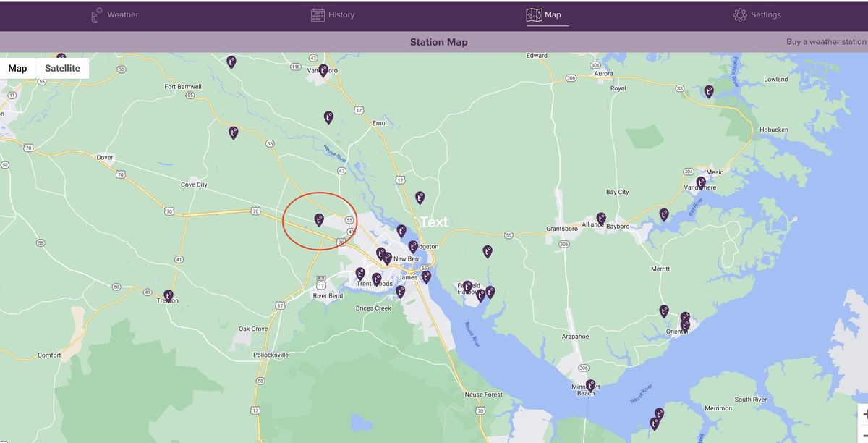
Task: Click the station marker west of Oriental
Action: (663, 311)
